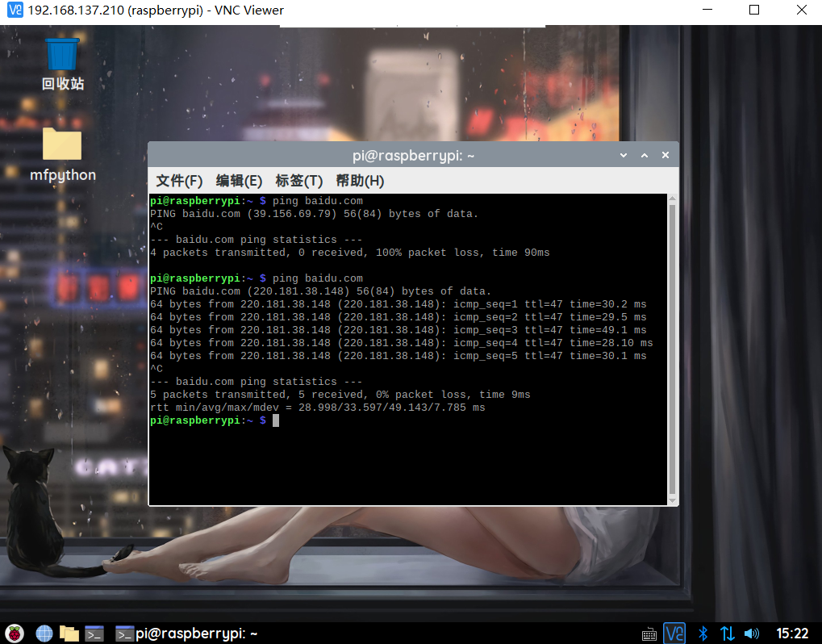Viewport: 822px width, 644px height.
Task: Select the 回收站 trash desktop icon
Action: (62, 64)
